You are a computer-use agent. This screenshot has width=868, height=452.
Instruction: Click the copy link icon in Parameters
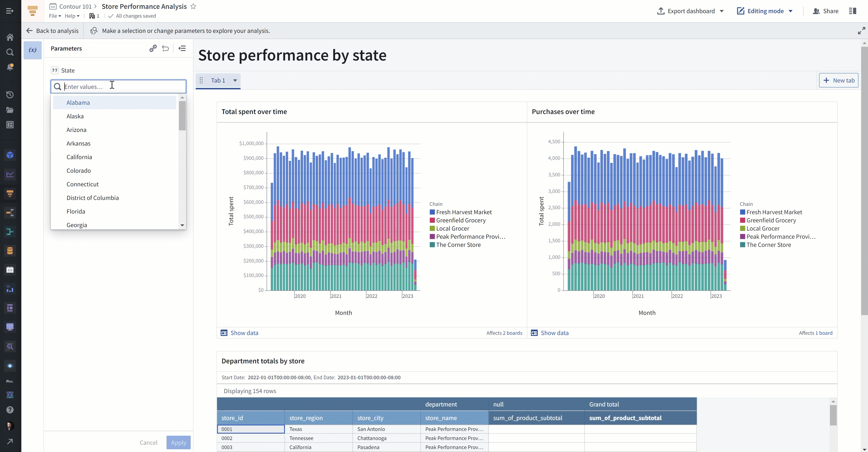[x=153, y=48]
